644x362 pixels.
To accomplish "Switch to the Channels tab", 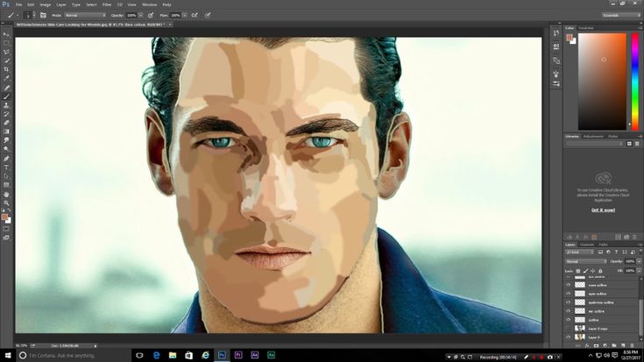I will point(586,245).
